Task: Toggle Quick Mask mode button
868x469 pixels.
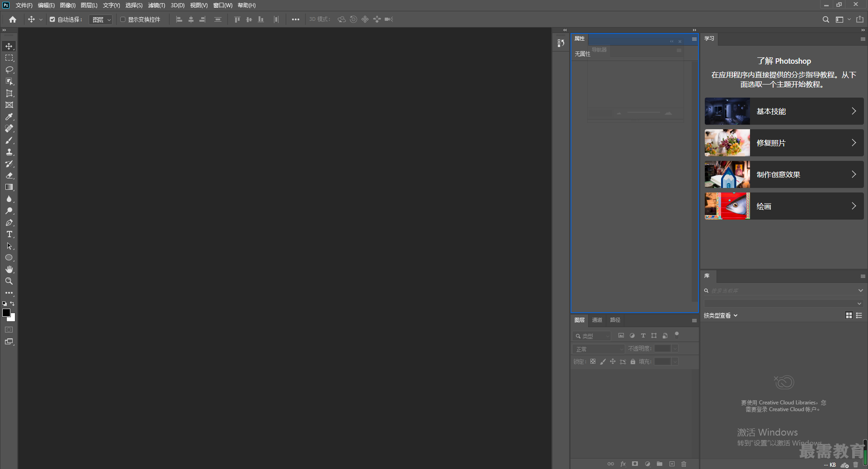Action: (x=9, y=330)
